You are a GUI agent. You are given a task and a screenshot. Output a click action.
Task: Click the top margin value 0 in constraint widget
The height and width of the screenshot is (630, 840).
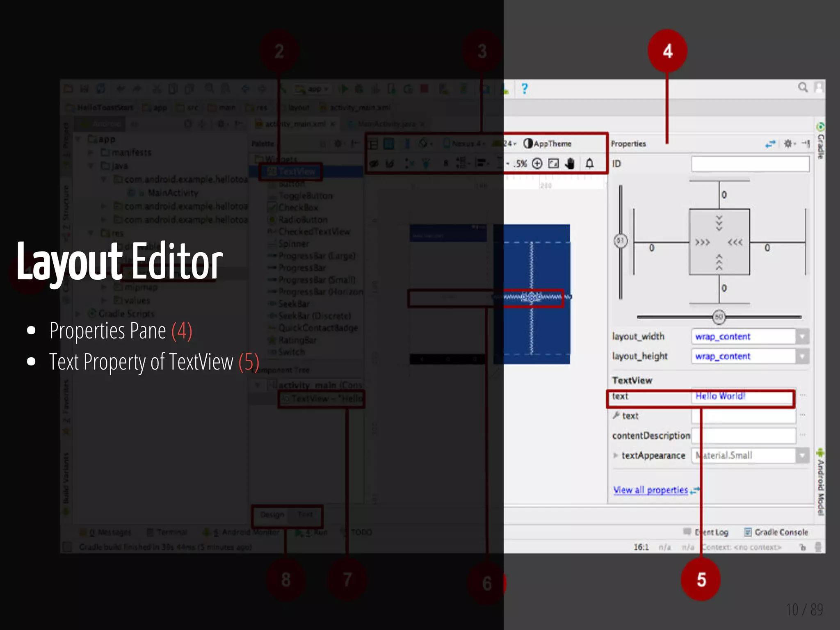(724, 195)
